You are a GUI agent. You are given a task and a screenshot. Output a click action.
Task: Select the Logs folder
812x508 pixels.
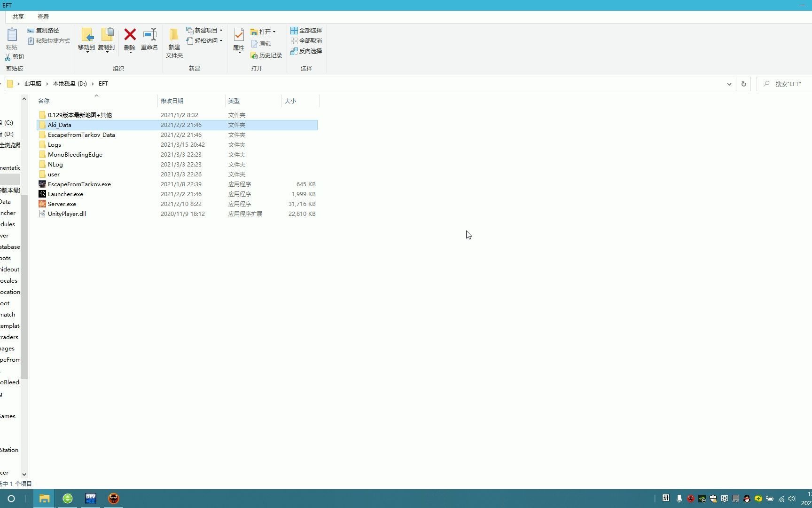[x=177, y=145]
